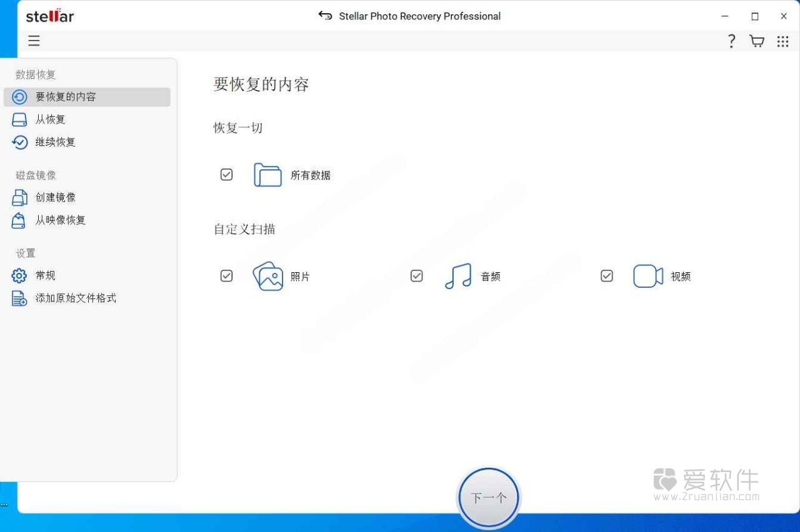The height and width of the screenshot is (532, 800).
Task: Click the 照片 label
Action: coord(301,277)
